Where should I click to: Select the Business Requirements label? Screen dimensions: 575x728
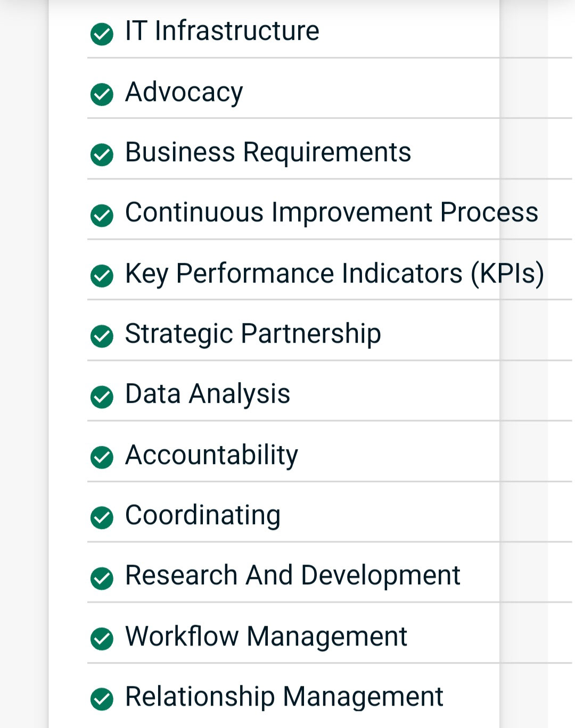[x=268, y=152]
